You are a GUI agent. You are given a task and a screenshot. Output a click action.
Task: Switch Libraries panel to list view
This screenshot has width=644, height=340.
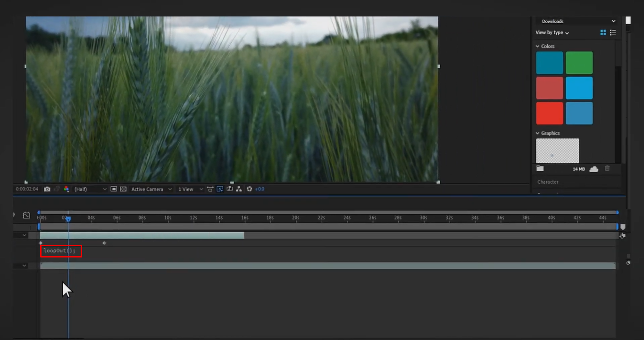point(613,33)
